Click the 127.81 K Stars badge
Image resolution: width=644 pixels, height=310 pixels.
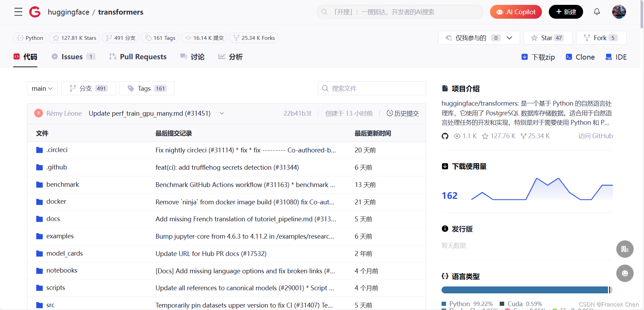(74, 38)
